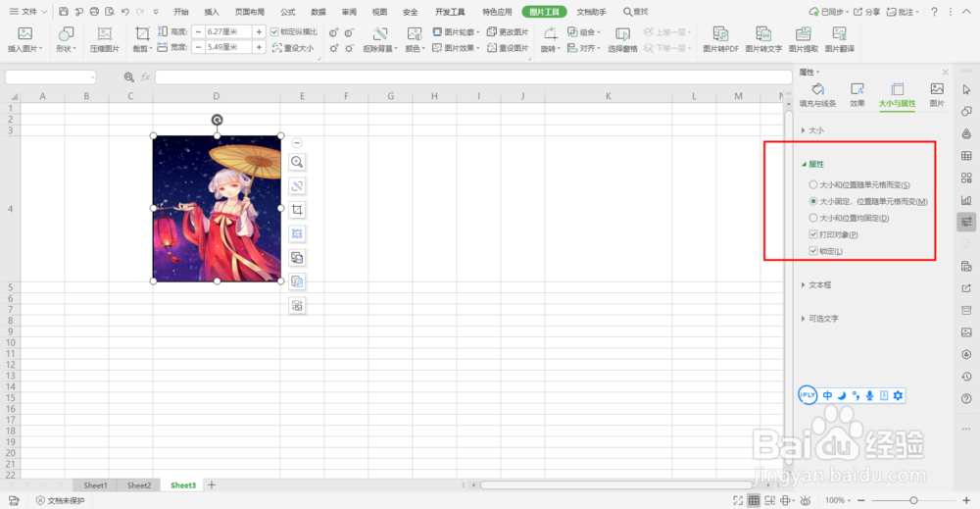The height and width of the screenshot is (509, 980).
Task: Click the iFLY settings gear icon
Action: (x=898, y=395)
